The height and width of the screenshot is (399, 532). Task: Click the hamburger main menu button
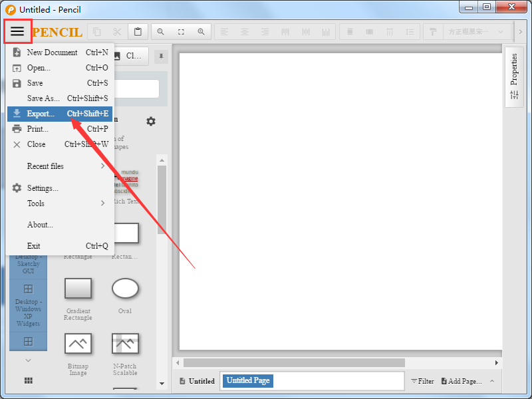[x=17, y=31]
